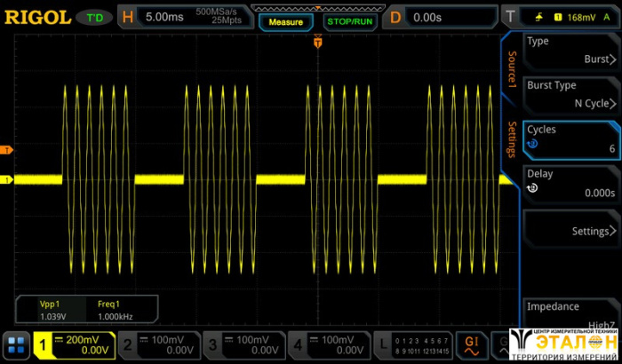Open the function navigation grid icon

[15, 344]
